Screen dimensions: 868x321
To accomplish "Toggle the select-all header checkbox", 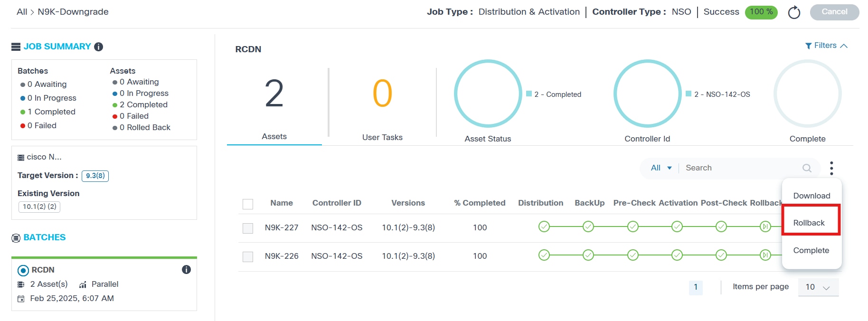I will [x=248, y=204].
